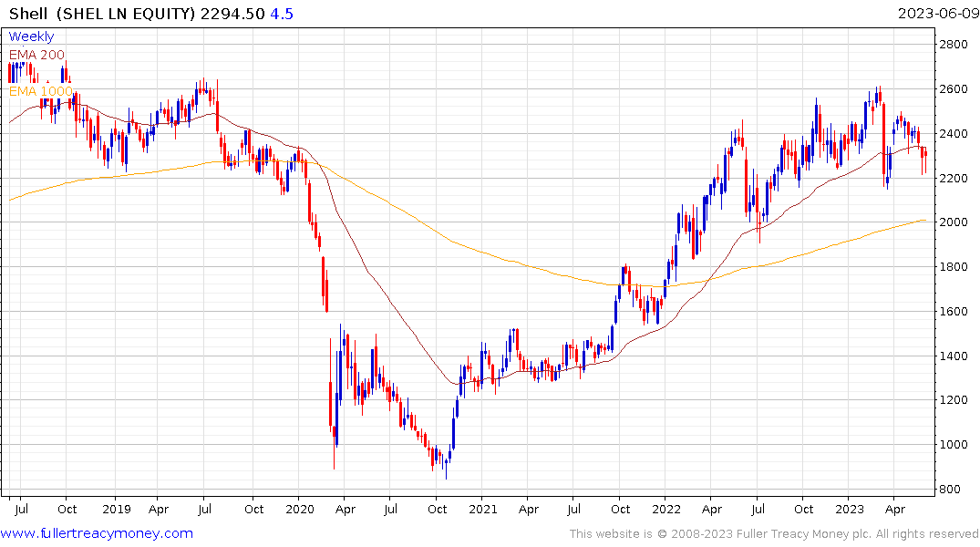Click the '2020' time axis label
This screenshot has height=547, width=980.
pyautogui.click(x=299, y=509)
